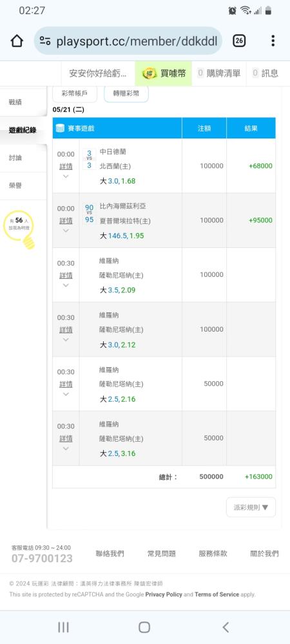
Task: Open the browser three-dot menu
Action: coord(273,41)
